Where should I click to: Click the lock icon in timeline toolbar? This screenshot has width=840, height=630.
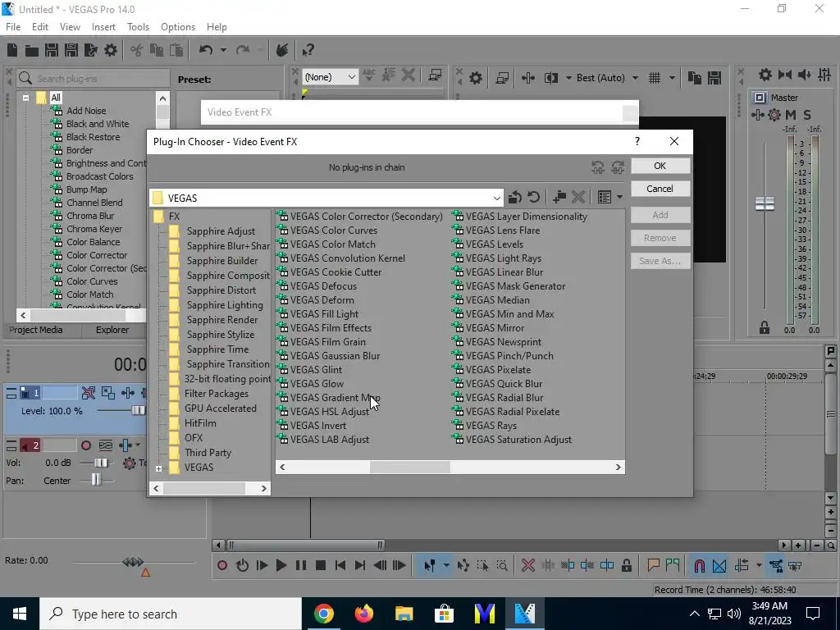tap(626, 565)
